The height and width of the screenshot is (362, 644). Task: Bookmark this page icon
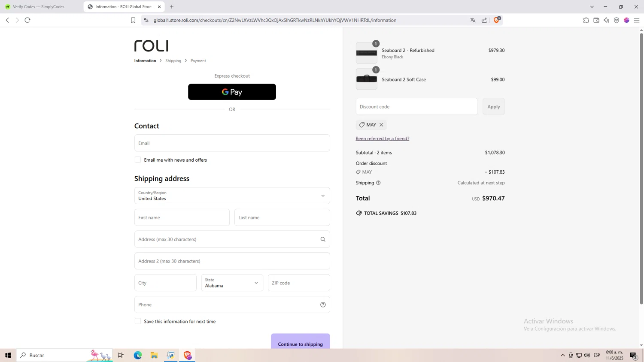[133, 20]
